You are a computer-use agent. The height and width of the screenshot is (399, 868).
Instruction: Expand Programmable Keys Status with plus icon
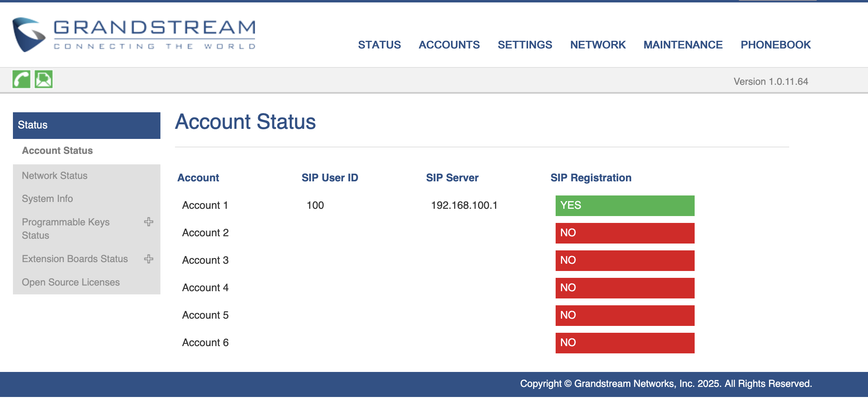149,222
